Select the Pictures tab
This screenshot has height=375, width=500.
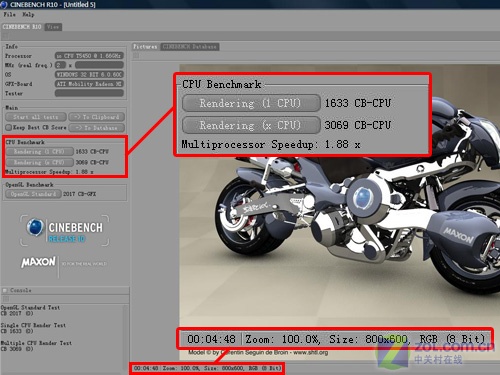pyautogui.click(x=145, y=46)
